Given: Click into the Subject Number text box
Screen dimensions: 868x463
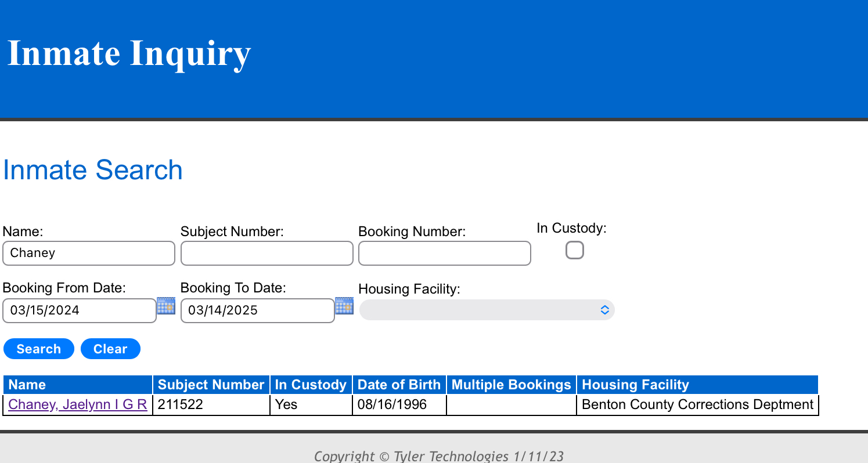Looking at the screenshot, I should point(266,254).
